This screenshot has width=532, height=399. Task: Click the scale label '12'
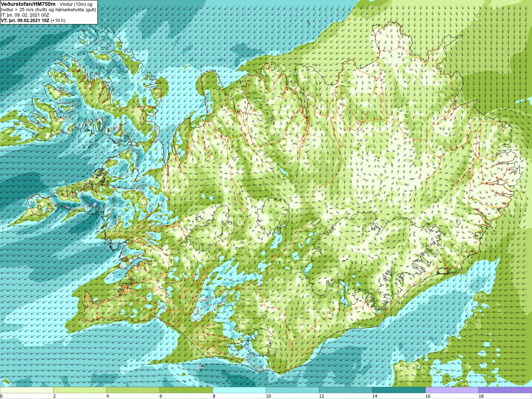[321, 396]
